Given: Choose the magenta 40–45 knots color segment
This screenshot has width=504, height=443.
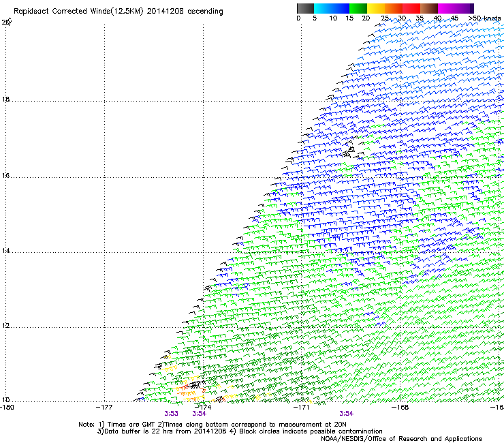Looking at the screenshot, I should [447, 8].
